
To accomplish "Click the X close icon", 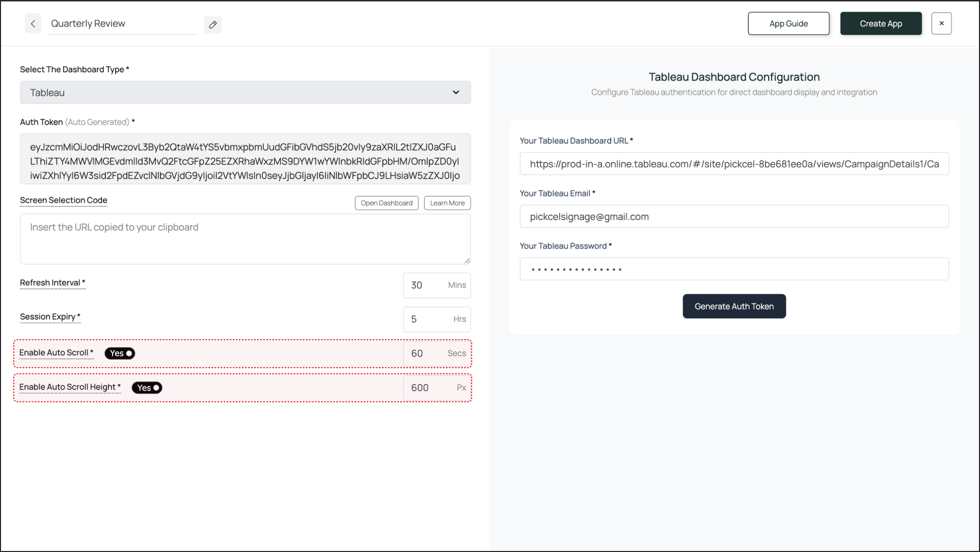I will click(x=941, y=23).
